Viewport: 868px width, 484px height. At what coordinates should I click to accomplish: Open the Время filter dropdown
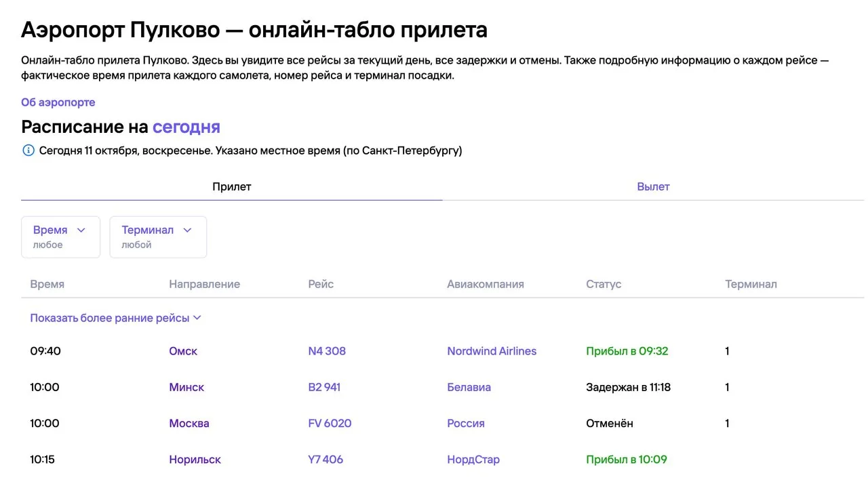[60, 237]
